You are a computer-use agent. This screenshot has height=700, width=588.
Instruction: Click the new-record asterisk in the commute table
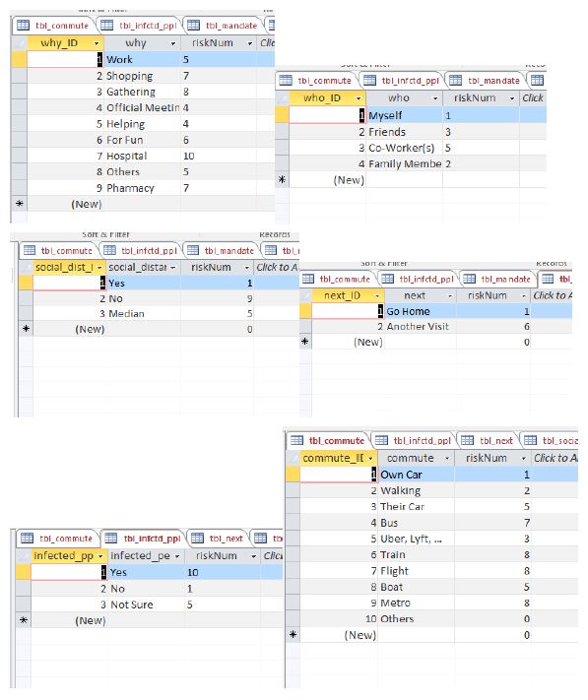coord(293,635)
